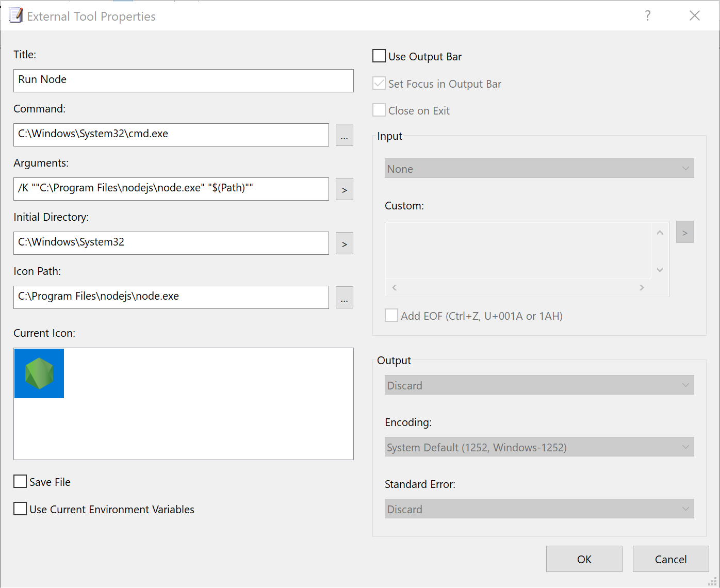Screen dimensions: 720x588
Task: Open Arguments variable insertion arrow button
Action: pyautogui.click(x=345, y=189)
